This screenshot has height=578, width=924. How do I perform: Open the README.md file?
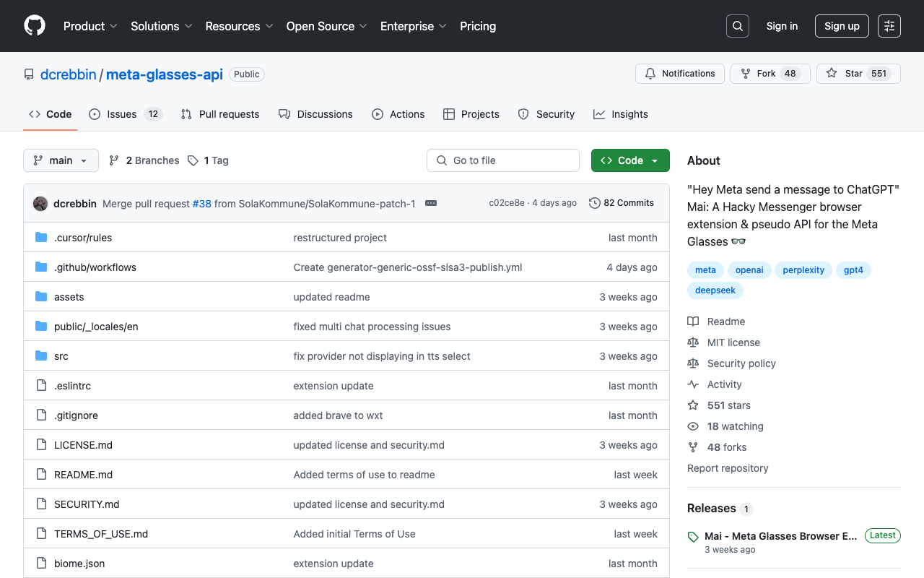[83, 475]
